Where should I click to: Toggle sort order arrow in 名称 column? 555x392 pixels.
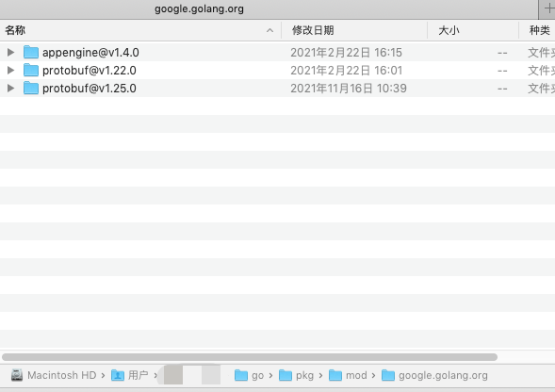269,30
